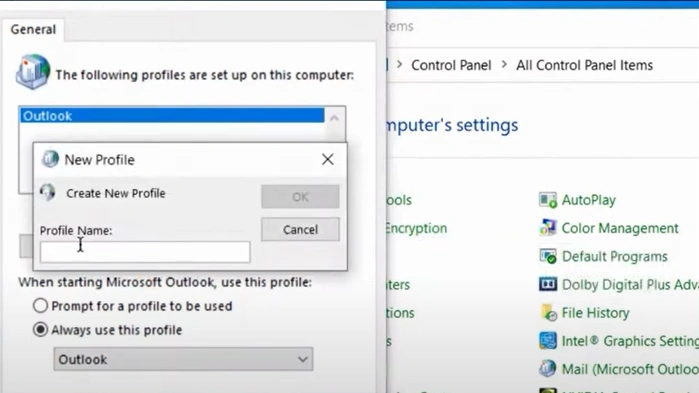The width and height of the screenshot is (699, 393).
Task: Open Dolby Digital Plus link
Action: click(x=630, y=284)
